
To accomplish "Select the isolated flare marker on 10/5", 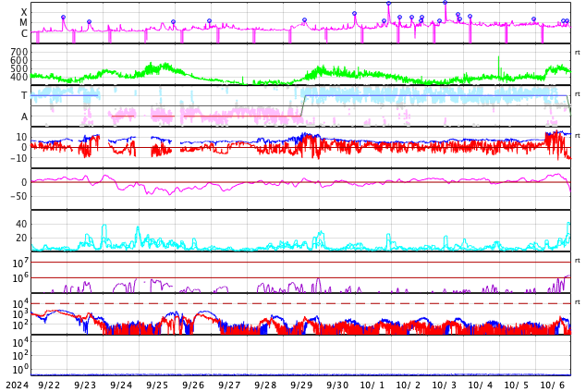I will click(533, 19).
